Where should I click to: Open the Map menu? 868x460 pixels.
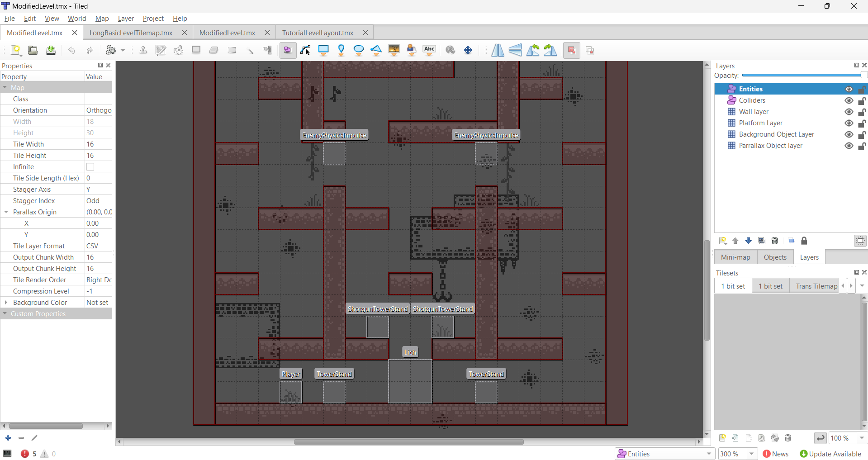pyautogui.click(x=102, y=19)
